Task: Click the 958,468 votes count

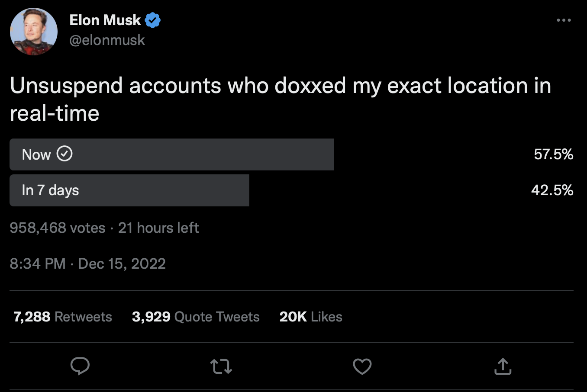Action: click(58, 228)
